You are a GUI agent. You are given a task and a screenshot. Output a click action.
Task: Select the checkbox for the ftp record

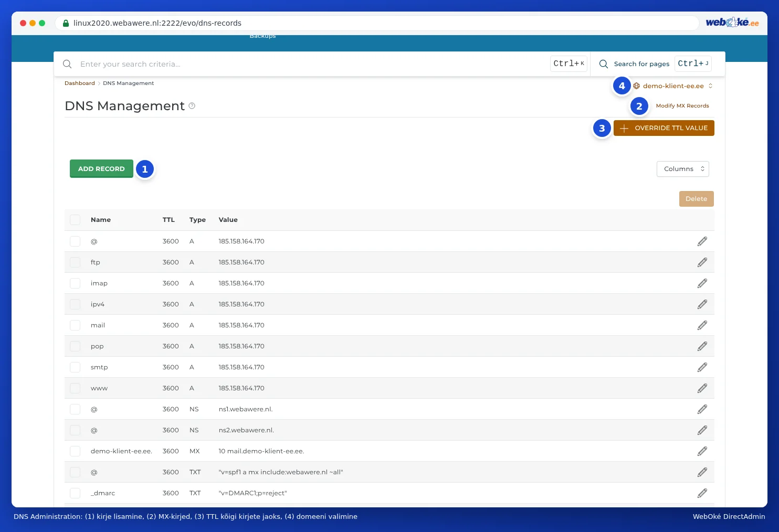(75, 262)
